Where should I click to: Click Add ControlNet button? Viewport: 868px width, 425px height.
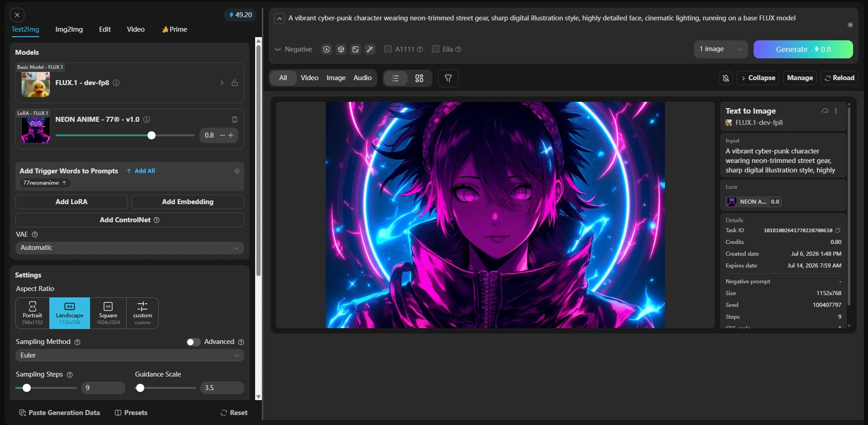click(x=130, y=220)
